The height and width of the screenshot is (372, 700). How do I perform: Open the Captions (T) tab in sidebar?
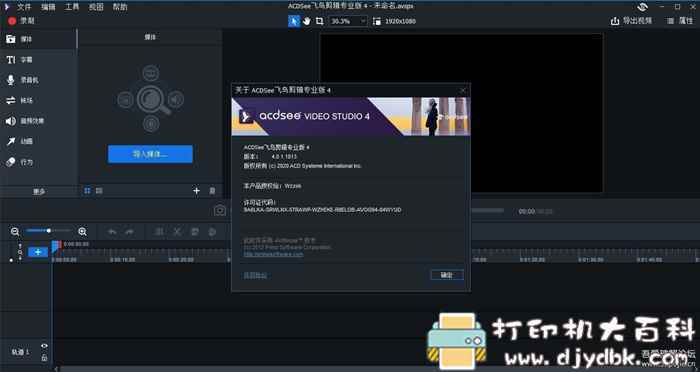click(x=38, y=60)
